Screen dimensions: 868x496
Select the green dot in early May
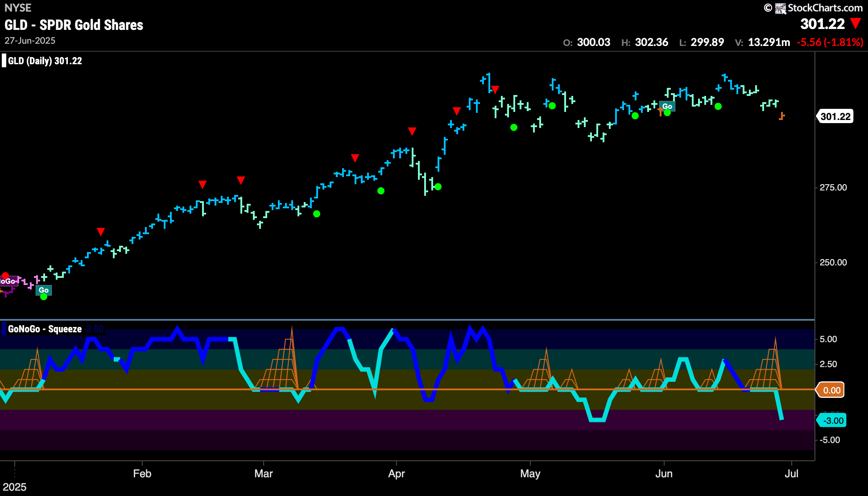(552, 106)
